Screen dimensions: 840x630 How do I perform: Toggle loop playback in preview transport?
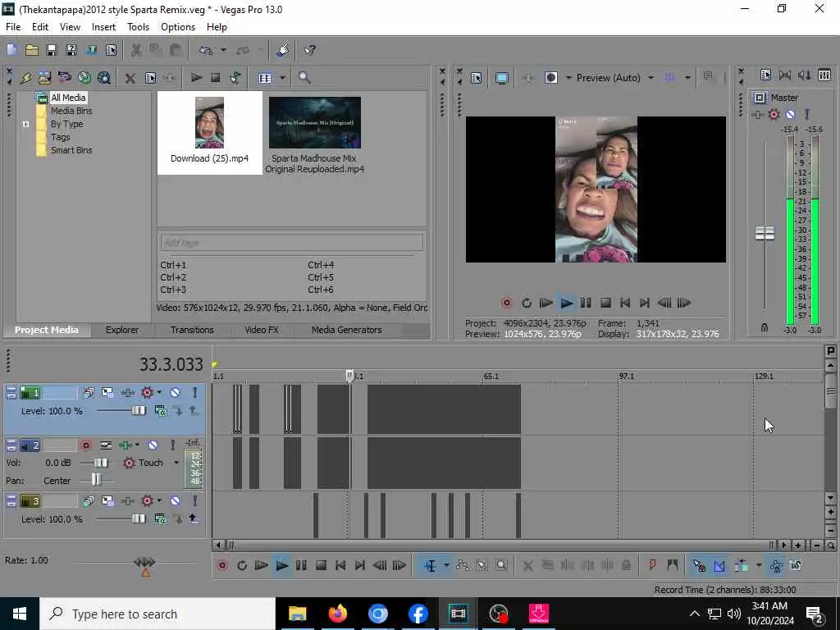[x=526, y=304]
